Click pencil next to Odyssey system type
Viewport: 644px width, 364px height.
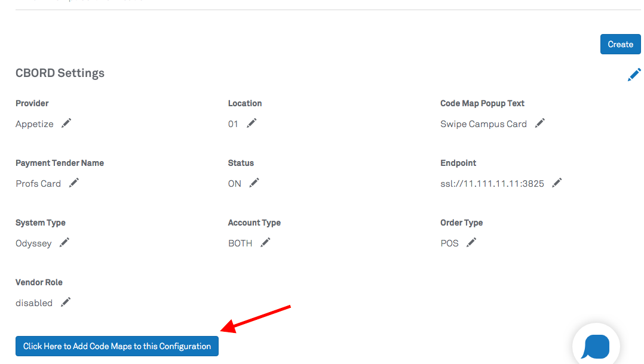65,242
